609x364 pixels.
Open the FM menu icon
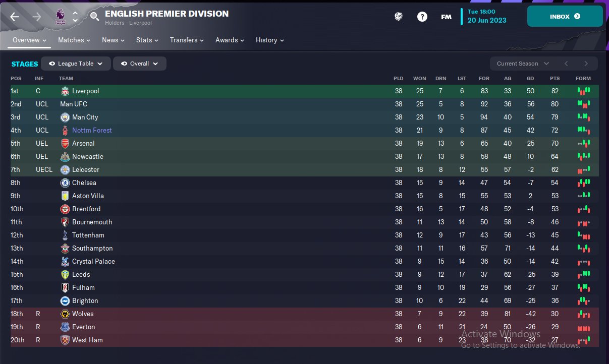tap(446, 17)
